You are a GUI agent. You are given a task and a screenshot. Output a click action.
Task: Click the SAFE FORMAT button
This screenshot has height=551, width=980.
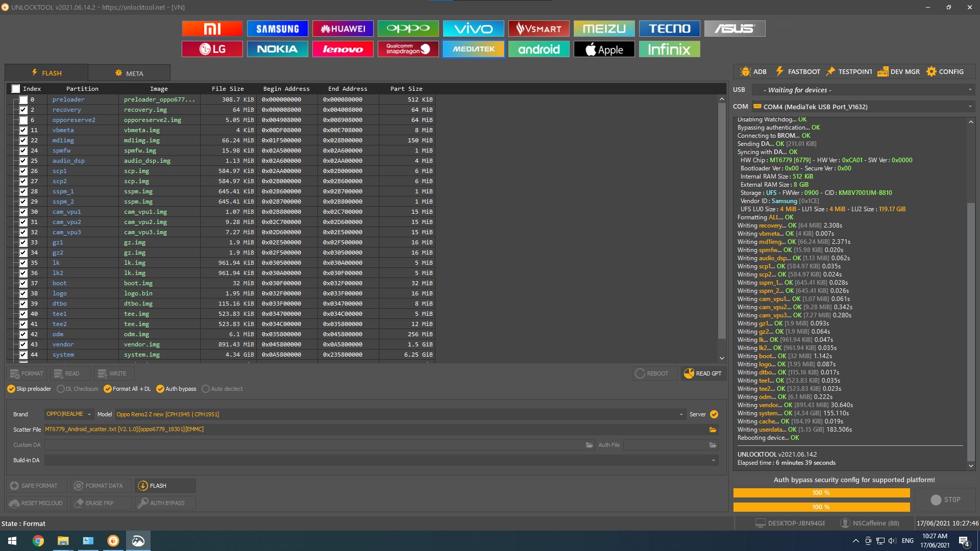[37, 486]
